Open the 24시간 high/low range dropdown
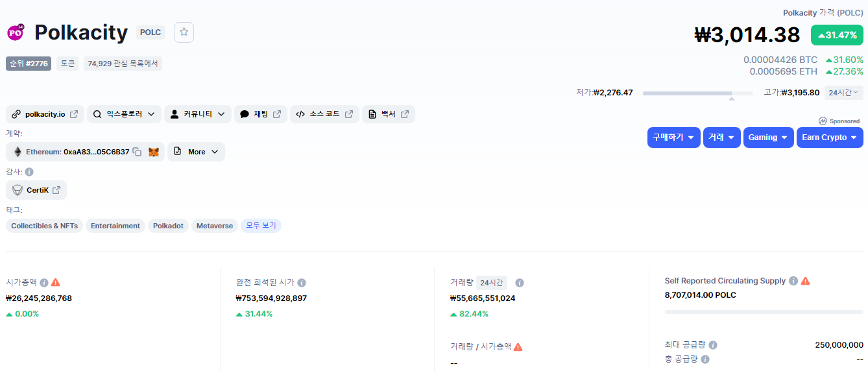Image resolution: width=868 pixels, height=384 pixels. (843, 93)
